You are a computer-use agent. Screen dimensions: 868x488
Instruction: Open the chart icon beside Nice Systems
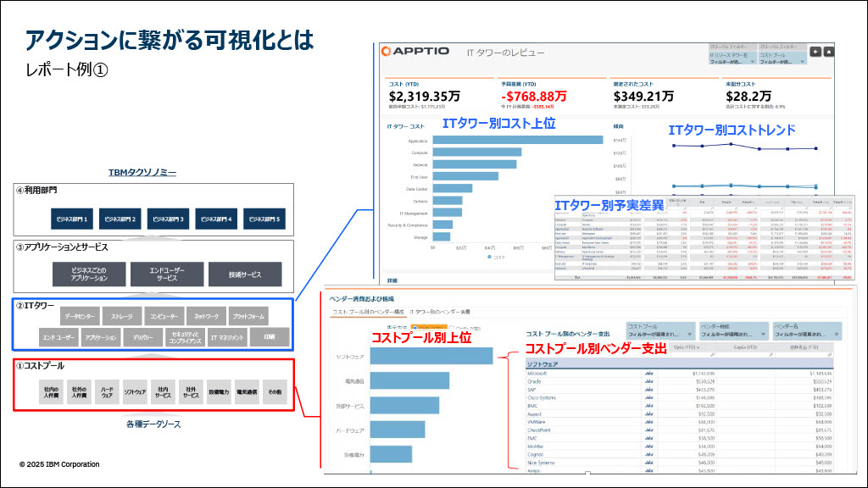[648, 463]
